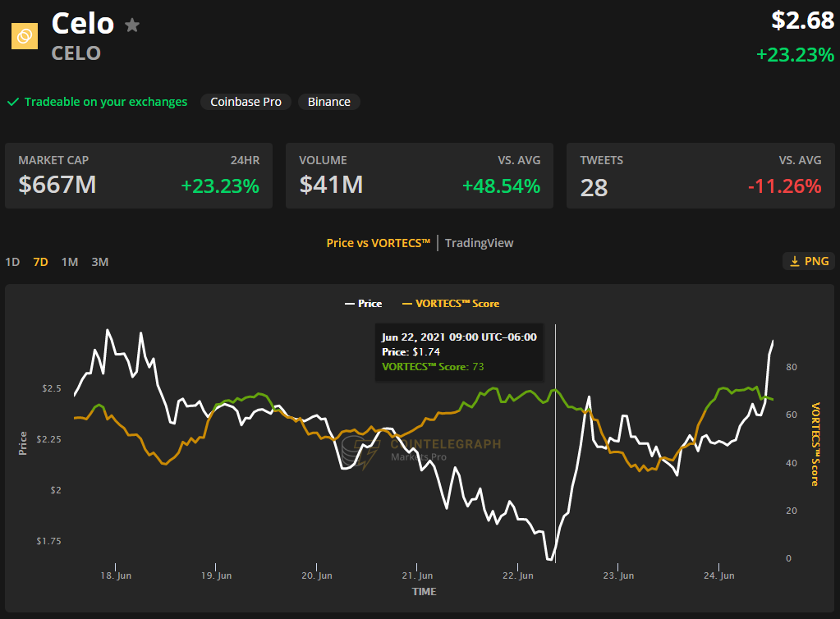This screenshot has width=840, height=619.
Task: Click the green tradeable checkmark icon
Action: pyautogui.click(x=12, y=102)
